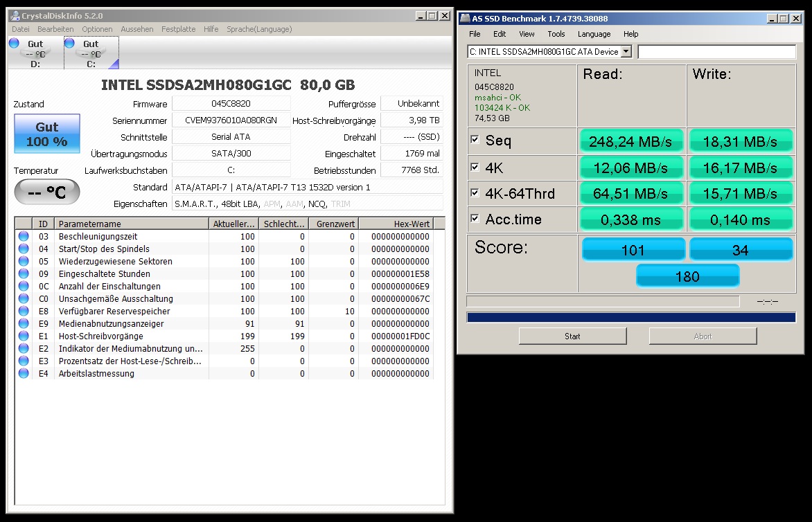Click status orb of Eingeschaltete Stunden row

coord(24,273)
